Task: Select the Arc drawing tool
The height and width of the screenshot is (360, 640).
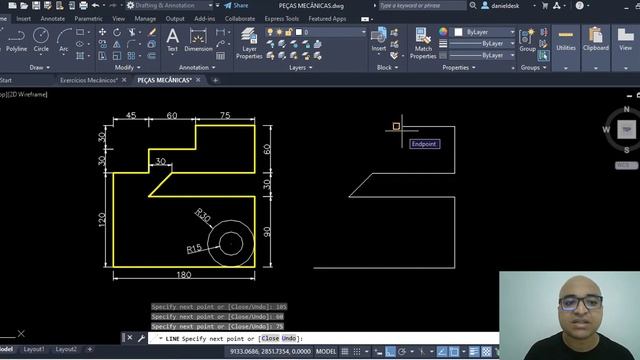Action: (x=64, y=40)
